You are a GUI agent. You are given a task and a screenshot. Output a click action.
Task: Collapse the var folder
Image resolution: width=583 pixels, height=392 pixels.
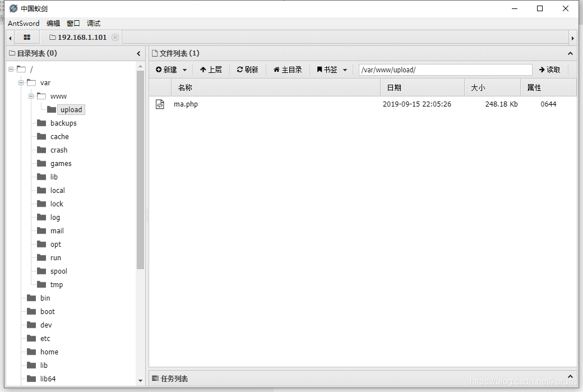20,82
